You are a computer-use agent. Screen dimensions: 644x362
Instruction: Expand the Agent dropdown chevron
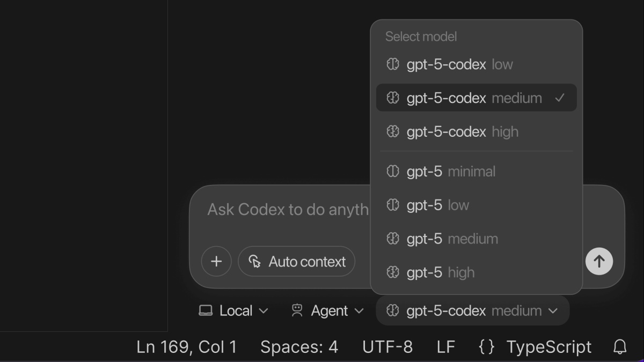pos(359,310)
